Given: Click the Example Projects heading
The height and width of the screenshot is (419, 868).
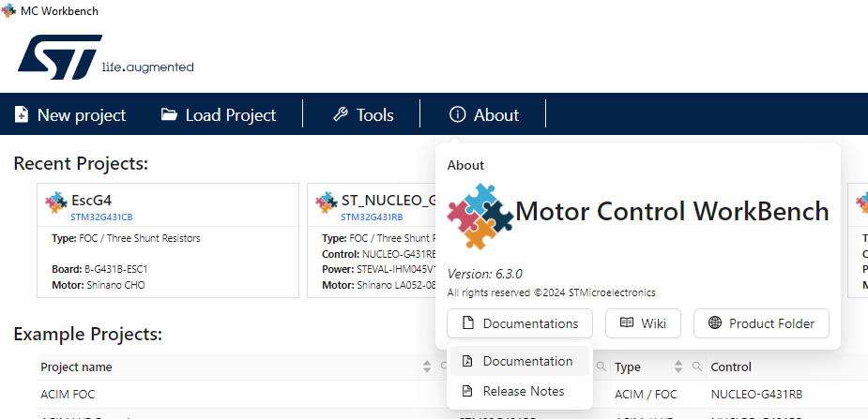Looking at the screenshot, I should tap(88, 335).
